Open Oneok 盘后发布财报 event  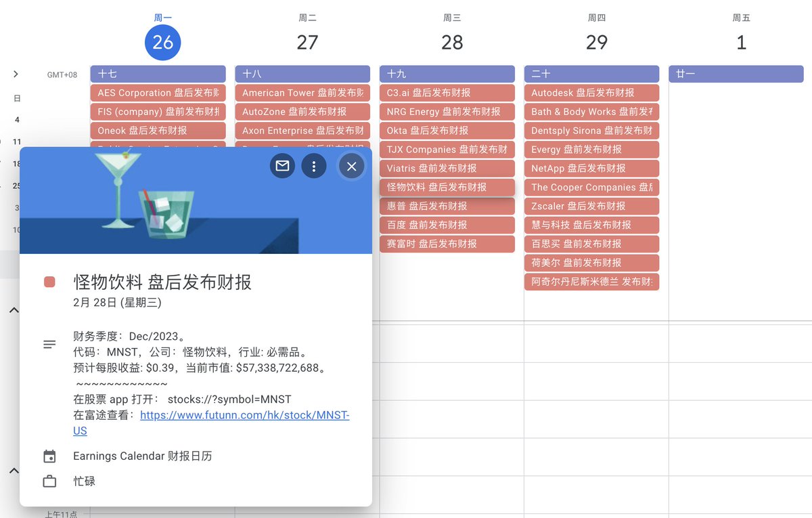[x=158, y=131]
